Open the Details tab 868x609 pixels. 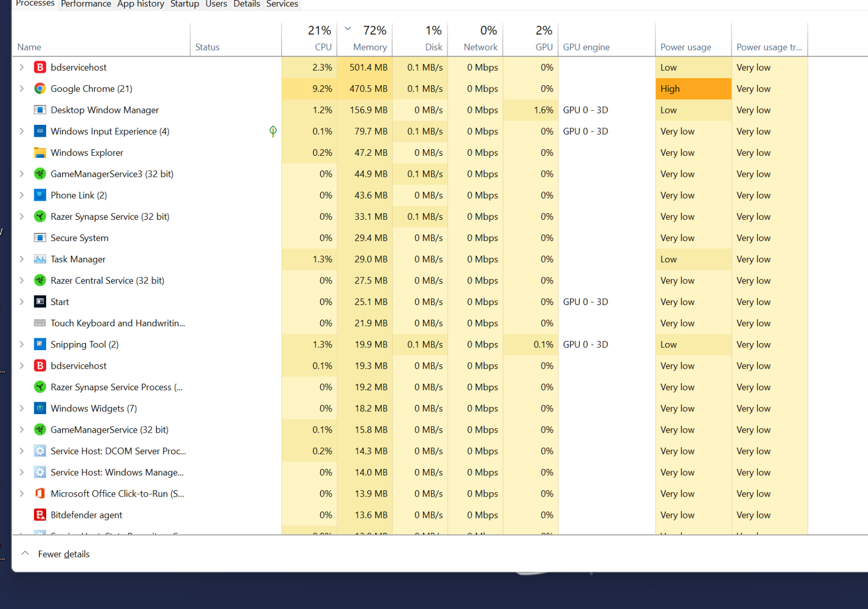(247, 4)
